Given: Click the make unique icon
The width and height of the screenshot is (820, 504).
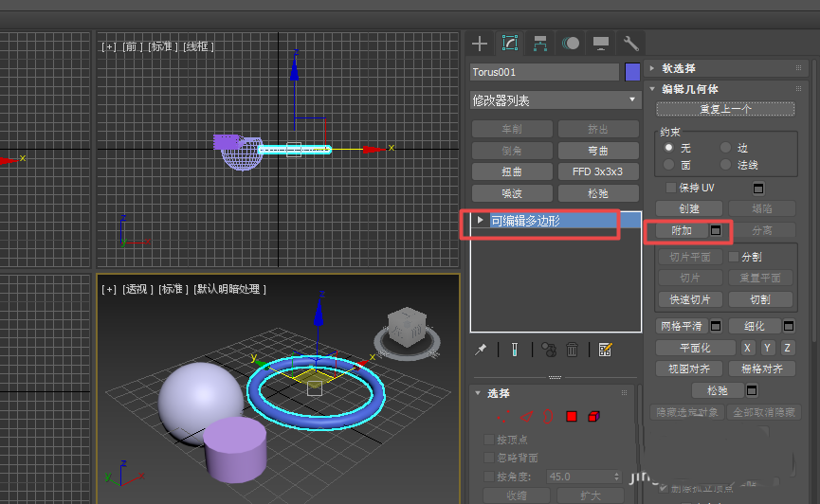Looking at the screenshot, I should pyautogui.click(x=549, y=350).
